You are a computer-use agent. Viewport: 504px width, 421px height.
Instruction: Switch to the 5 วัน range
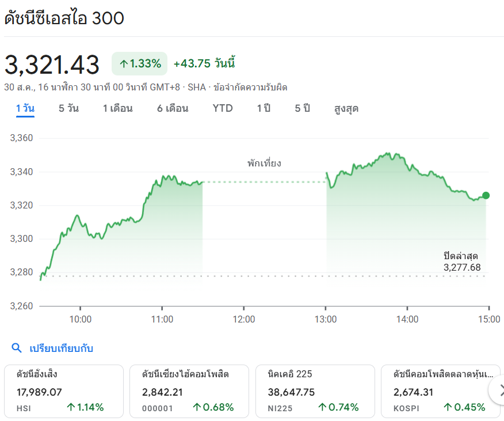[x=68, y=108]
